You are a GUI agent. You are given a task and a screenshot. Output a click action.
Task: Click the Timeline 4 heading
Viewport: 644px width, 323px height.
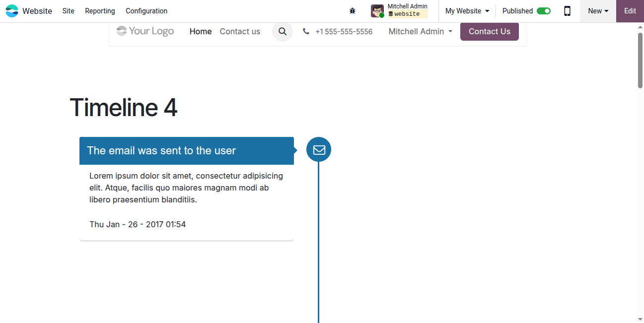click(x=123, y=107)
